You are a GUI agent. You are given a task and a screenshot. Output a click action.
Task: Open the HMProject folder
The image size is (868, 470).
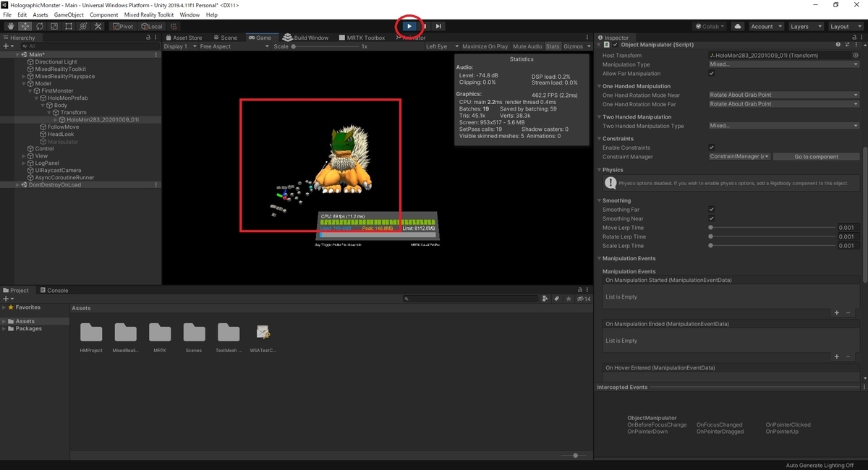91,336
